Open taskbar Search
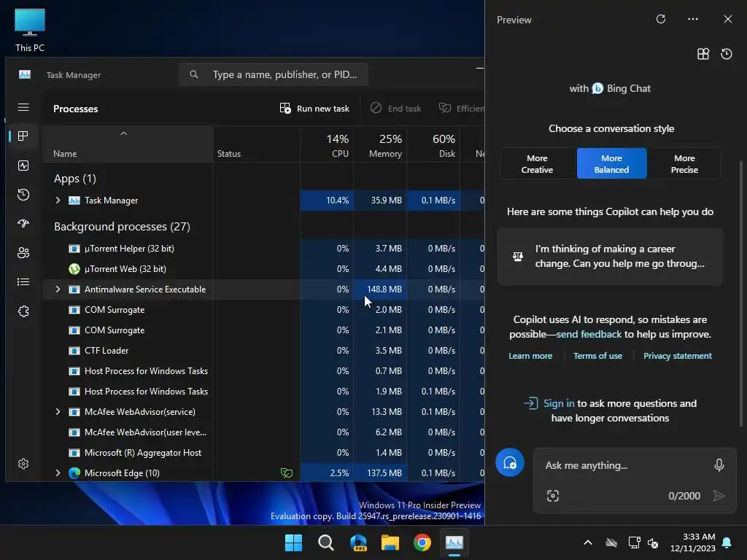 click(326, 542)
